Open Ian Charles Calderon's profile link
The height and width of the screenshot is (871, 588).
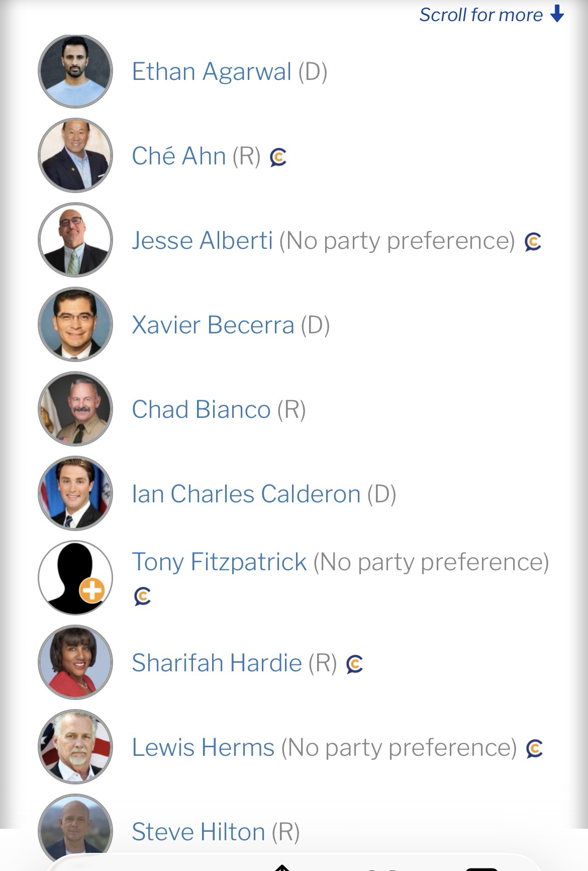point(246,494)
